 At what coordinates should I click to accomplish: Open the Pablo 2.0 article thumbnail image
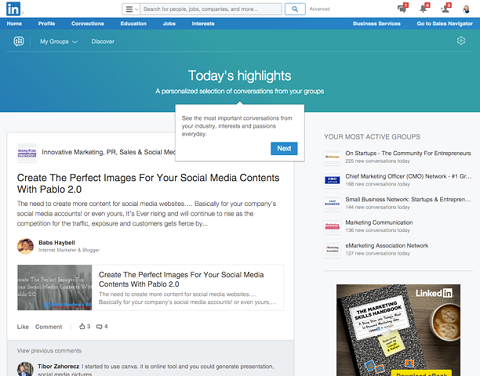tap(55, 288)
